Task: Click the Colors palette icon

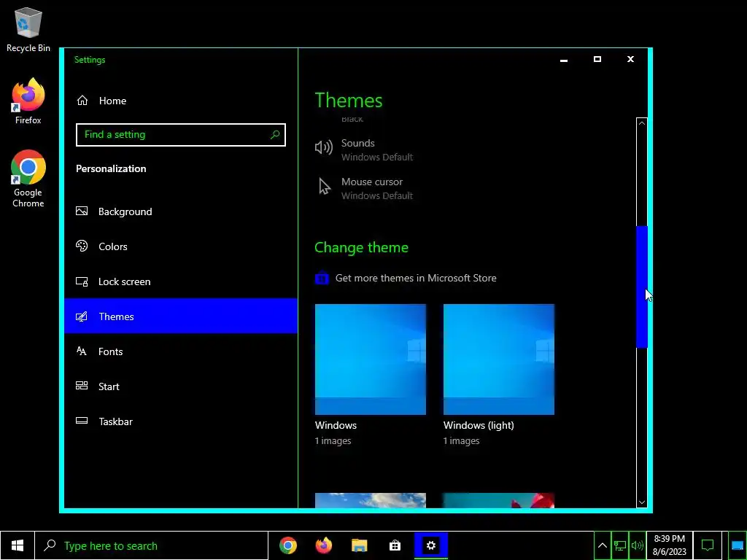Action: 82,246
